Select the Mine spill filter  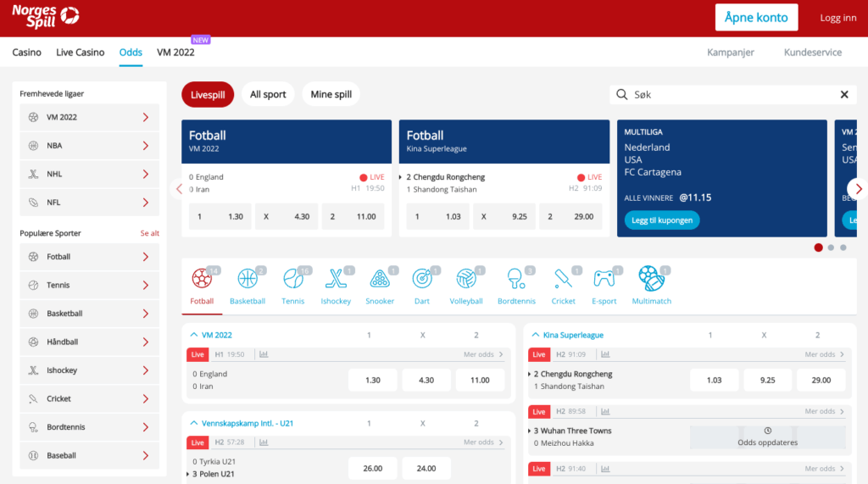pyautogui.click(x=331, y=95)
